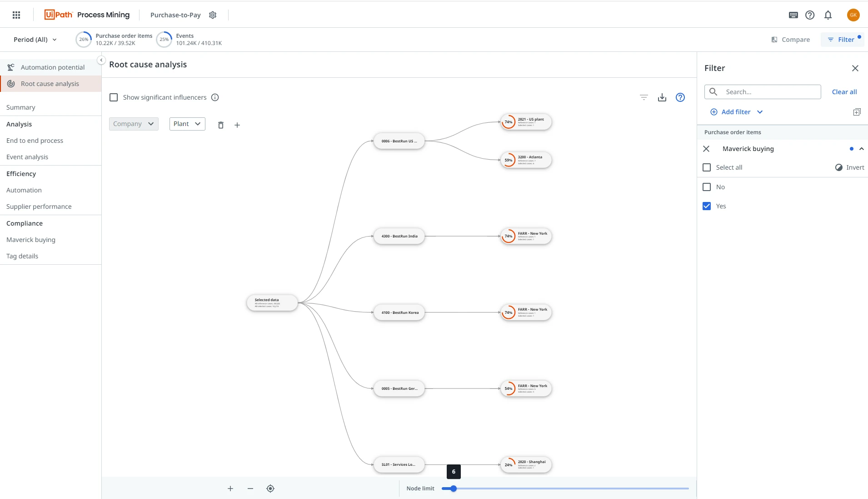Select the 4100 - BestRun Korea node
The width and height of the screenshot is (868, 499).
399,313
